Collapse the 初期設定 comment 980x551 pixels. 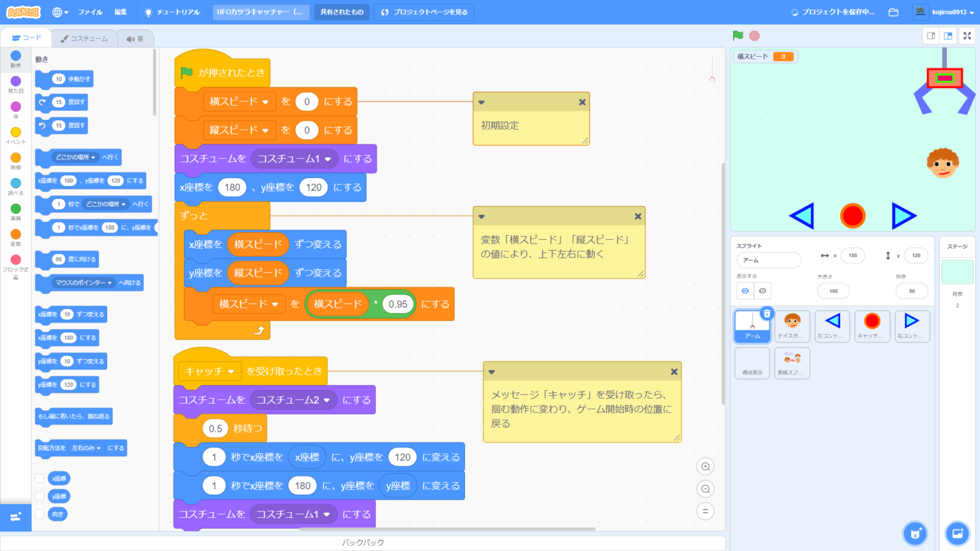[481, 102]
